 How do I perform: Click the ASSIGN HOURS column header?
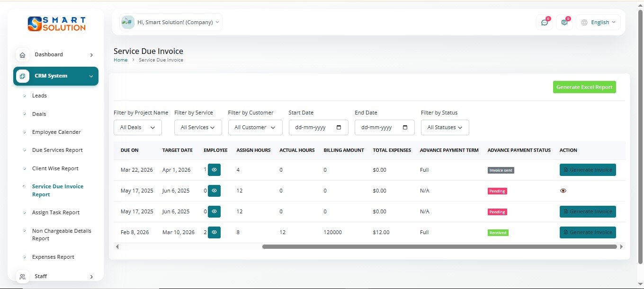(x=254, y=150)
